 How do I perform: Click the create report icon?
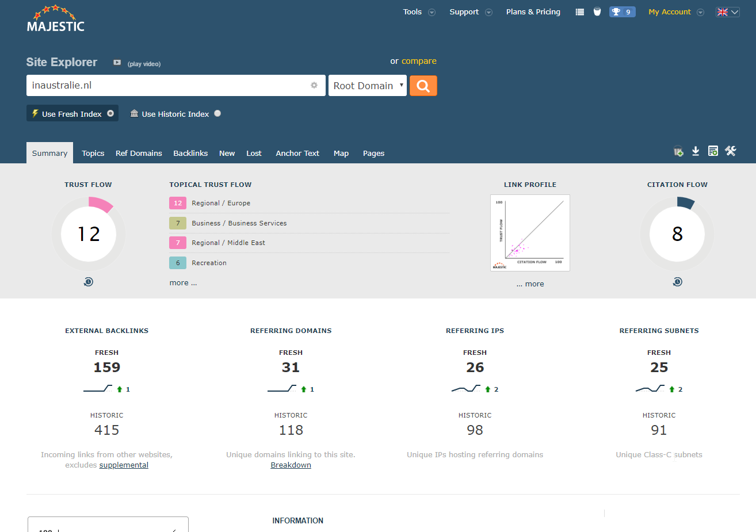[x=713, y=151]
